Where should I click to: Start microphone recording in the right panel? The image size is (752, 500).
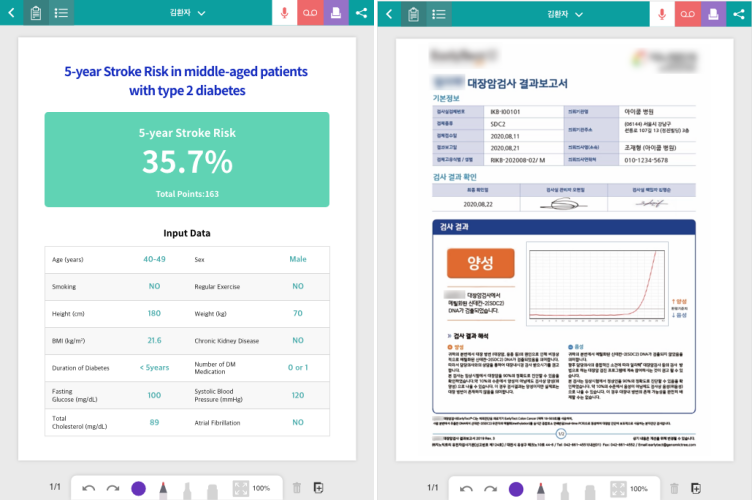(662, 13)
